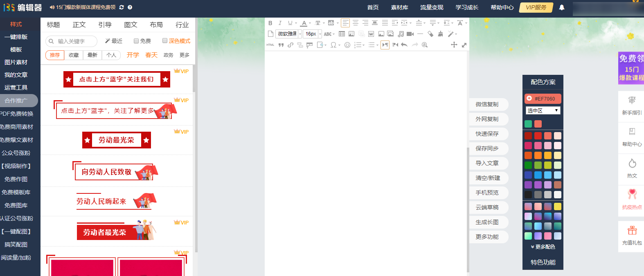Insert a table with the table icon

point(342,34)
